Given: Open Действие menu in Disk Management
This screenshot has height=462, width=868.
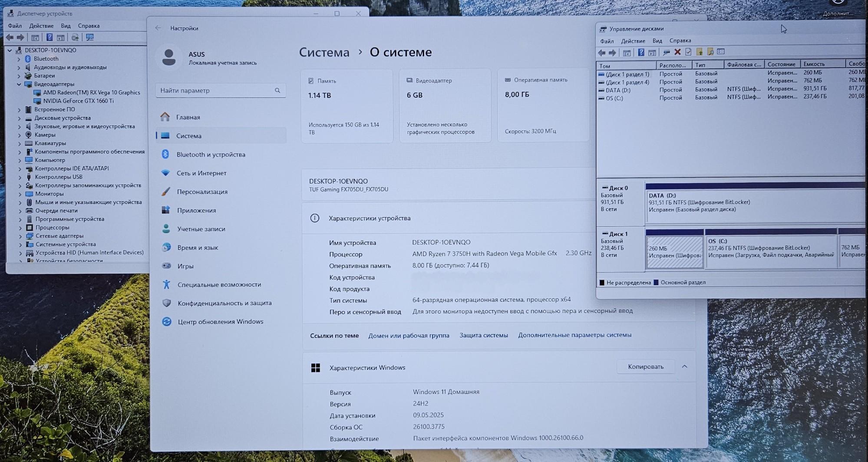Looking at the screenshot, I should click(633, 41).
